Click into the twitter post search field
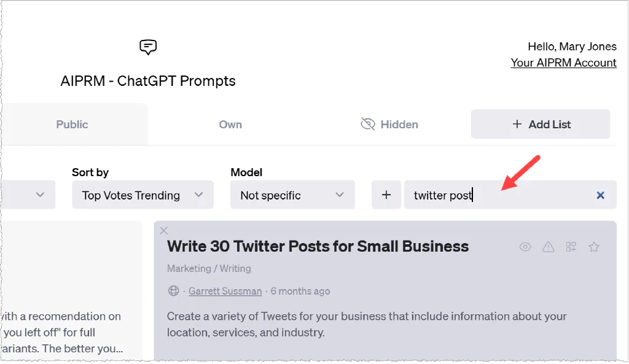The height and width of the screenshot is (364, 629). [x=498, y=195]
